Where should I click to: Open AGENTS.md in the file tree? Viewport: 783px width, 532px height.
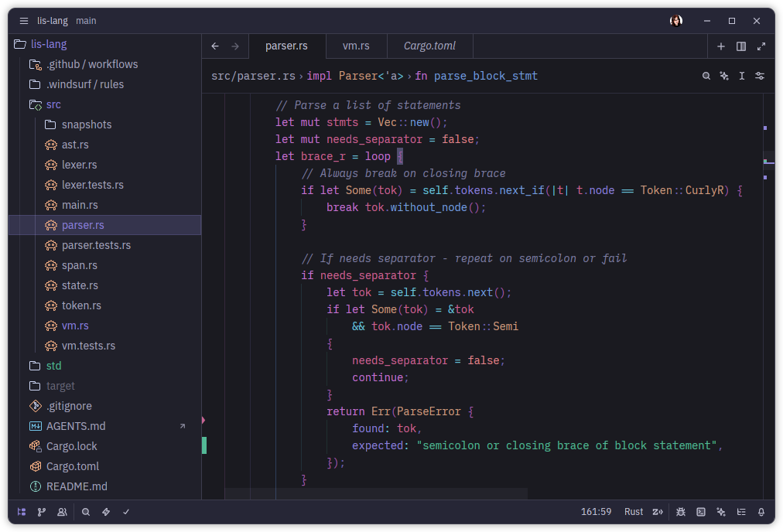tap(105, 426)
